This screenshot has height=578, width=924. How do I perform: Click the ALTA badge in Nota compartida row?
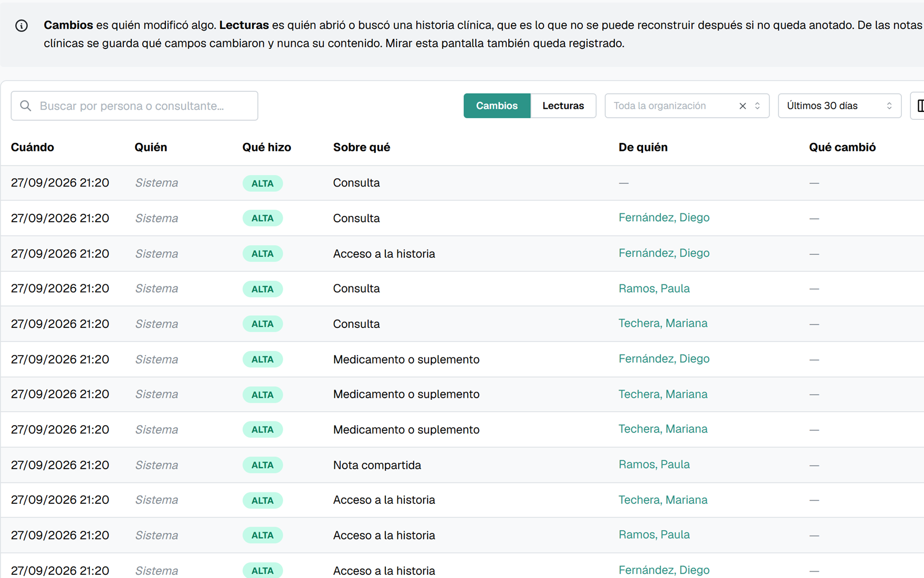pos(262,465)
